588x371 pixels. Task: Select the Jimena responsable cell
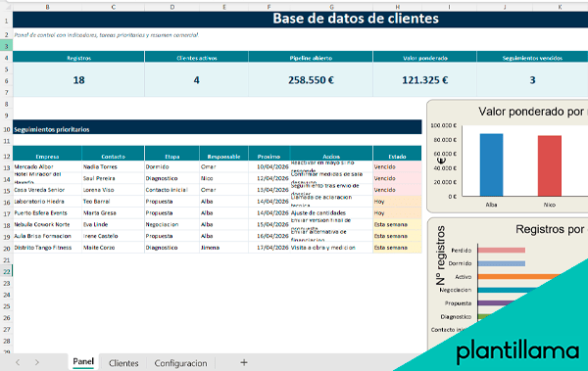[x=223, y=248]
